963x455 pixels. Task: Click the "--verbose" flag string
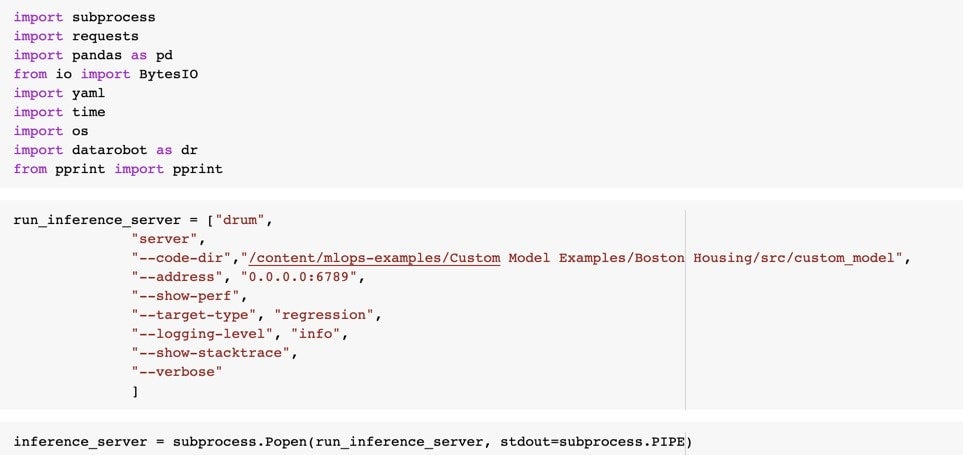pyautogui.click(x=177, y=372)
